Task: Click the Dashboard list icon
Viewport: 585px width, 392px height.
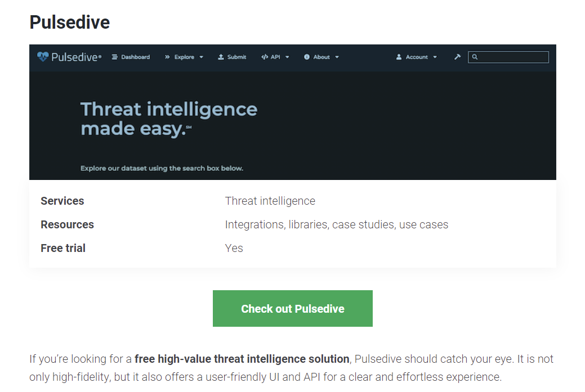Action: pos(114,57)
